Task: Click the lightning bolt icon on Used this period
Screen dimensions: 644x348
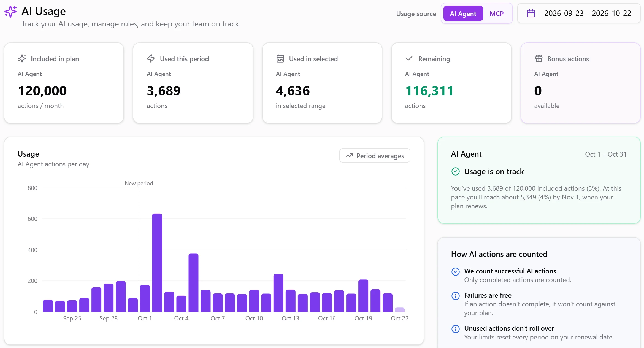Action: click(151, 58)
